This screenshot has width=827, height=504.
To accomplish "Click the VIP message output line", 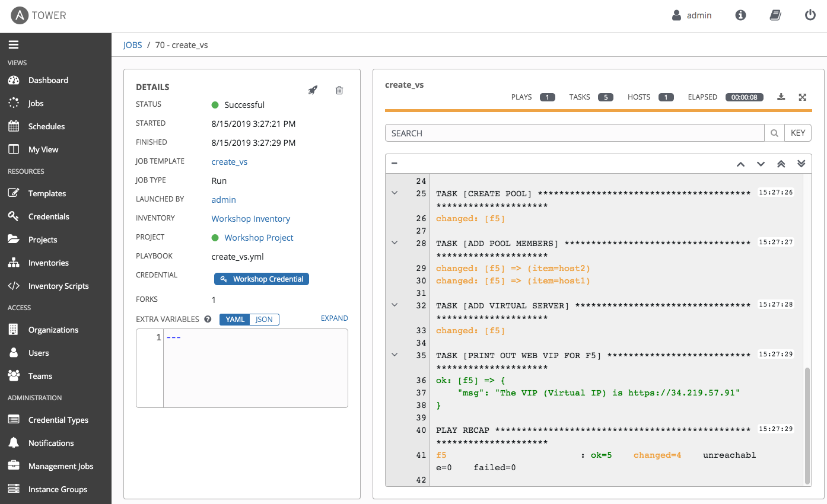I will tap(599, 393).
